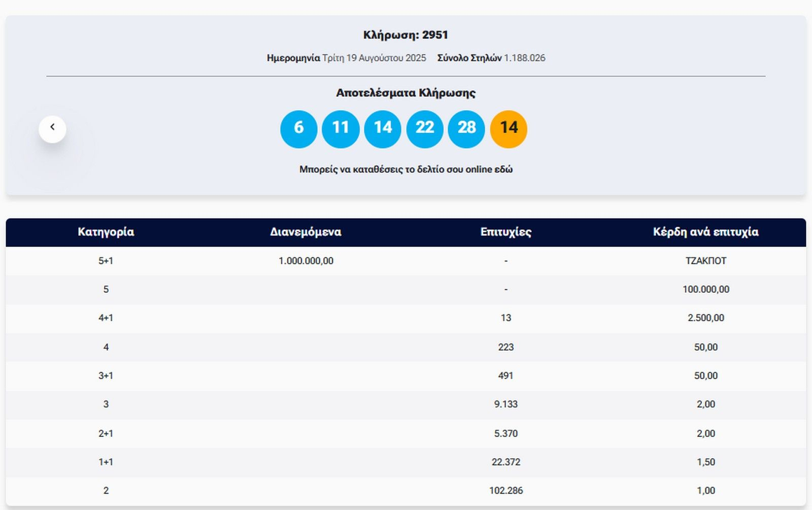Select the 100.000,00 prize value
Image resolution: width=812 pixels, height=510 pixels.
click(705, 289)
